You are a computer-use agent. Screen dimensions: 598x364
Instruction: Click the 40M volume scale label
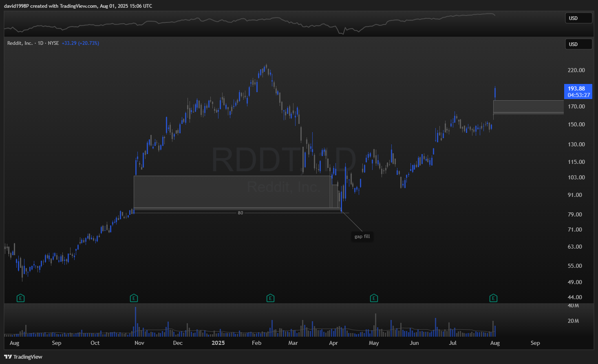573,306
